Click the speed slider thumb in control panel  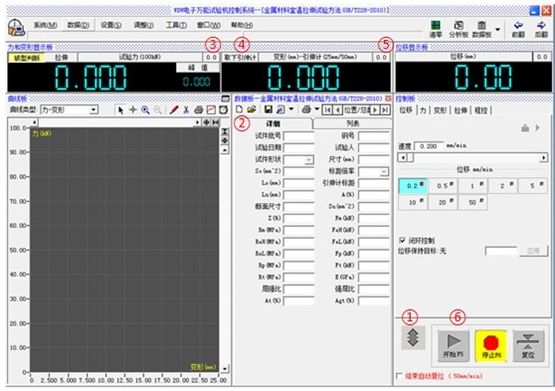[x=411, y=158]
